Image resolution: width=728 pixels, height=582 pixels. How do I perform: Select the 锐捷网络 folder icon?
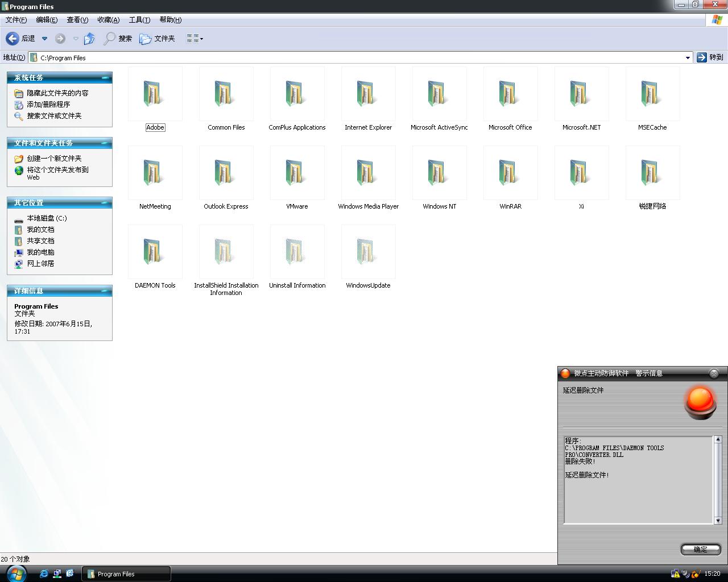652,173
